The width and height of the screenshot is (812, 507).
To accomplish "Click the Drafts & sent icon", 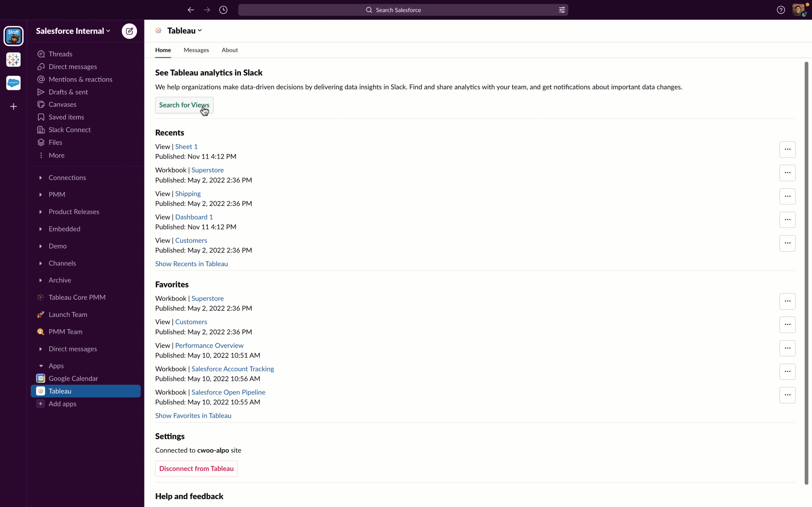I will pyautogui.click(x=40, y=92).
